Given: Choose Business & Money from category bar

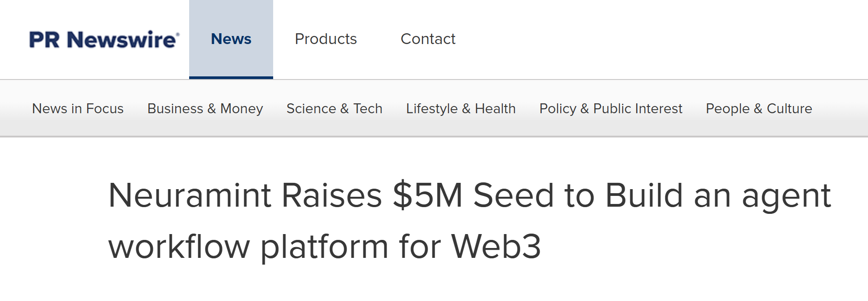Looking at the screenshot, I should point(205,109).
